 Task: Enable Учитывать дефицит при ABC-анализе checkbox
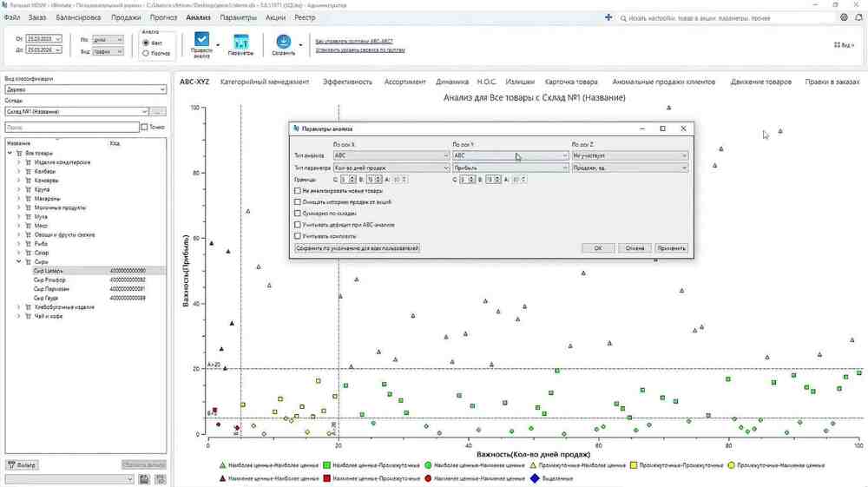(297, 225)
